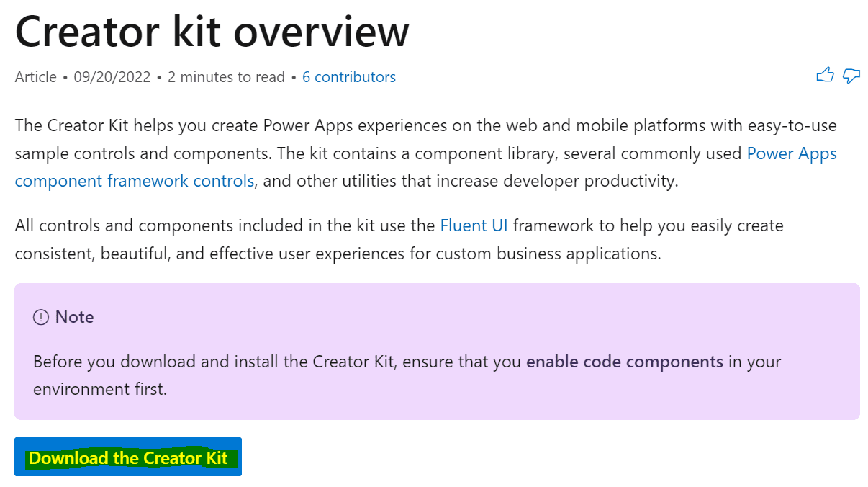The height and width of the screenshot is (487, 868).
Task: Click the thumbs up feedback icon
Action: (825, 74)
